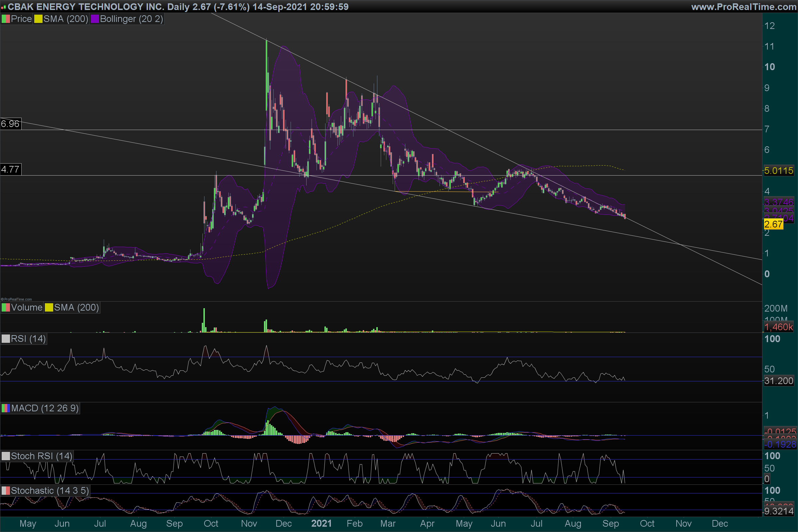Click the MACD multicolor legend icon
The image size is (798, 532).
[6, 408]
